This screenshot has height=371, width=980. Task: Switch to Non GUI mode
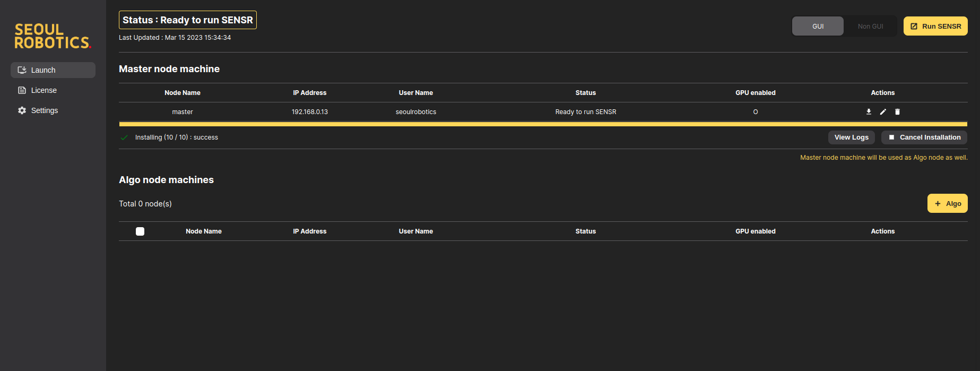870,26
